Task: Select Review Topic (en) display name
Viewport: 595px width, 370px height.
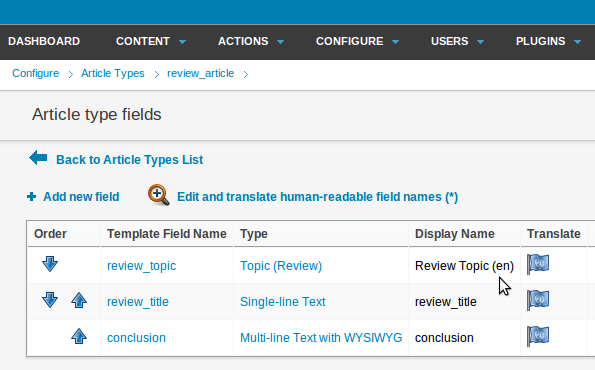Action: point(464,266)
